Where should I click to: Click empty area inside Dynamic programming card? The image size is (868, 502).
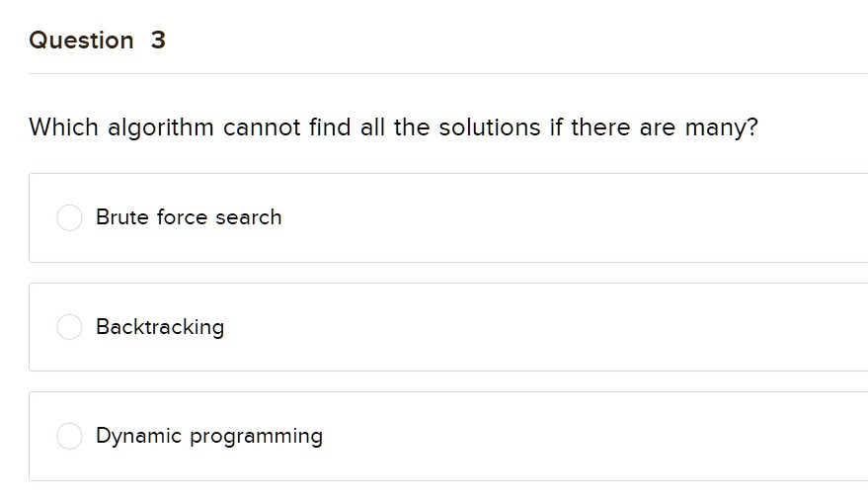point(554,437)
